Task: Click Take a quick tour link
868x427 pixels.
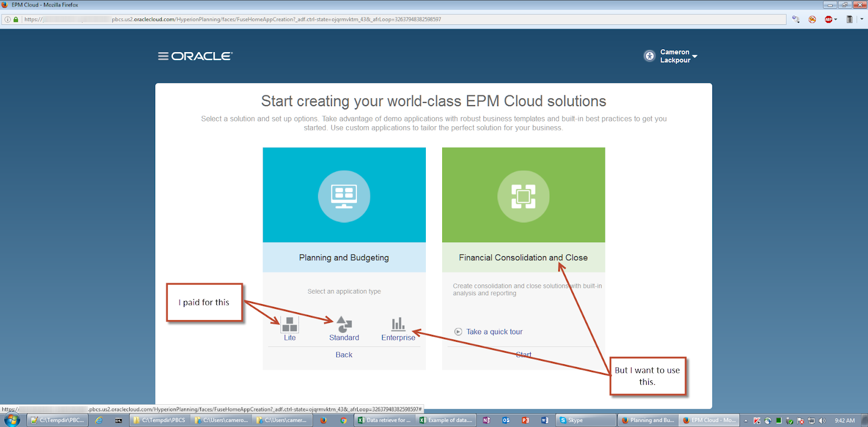Action: click(494, 332)
